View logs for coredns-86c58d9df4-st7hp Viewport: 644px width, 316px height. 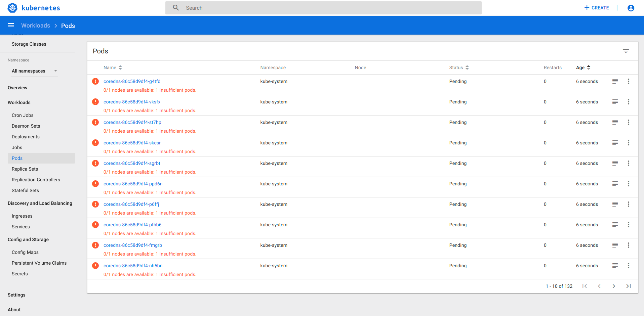[615, 122]
